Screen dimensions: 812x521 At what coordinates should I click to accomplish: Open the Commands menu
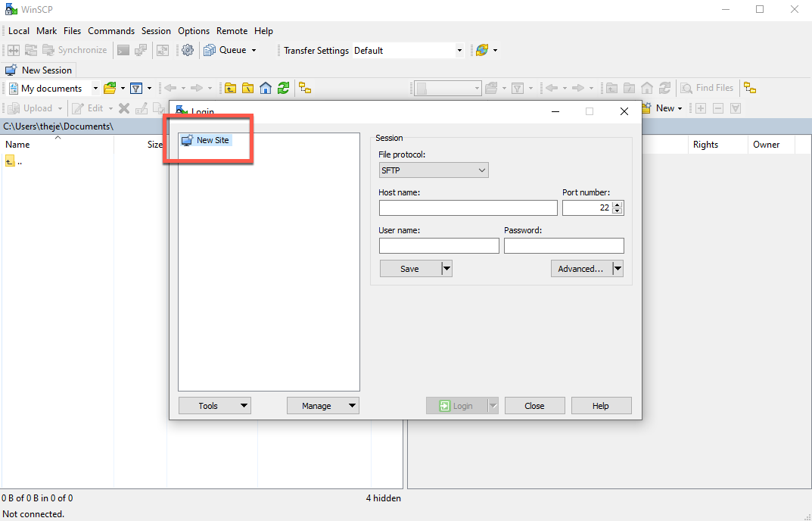coord(111,31)
